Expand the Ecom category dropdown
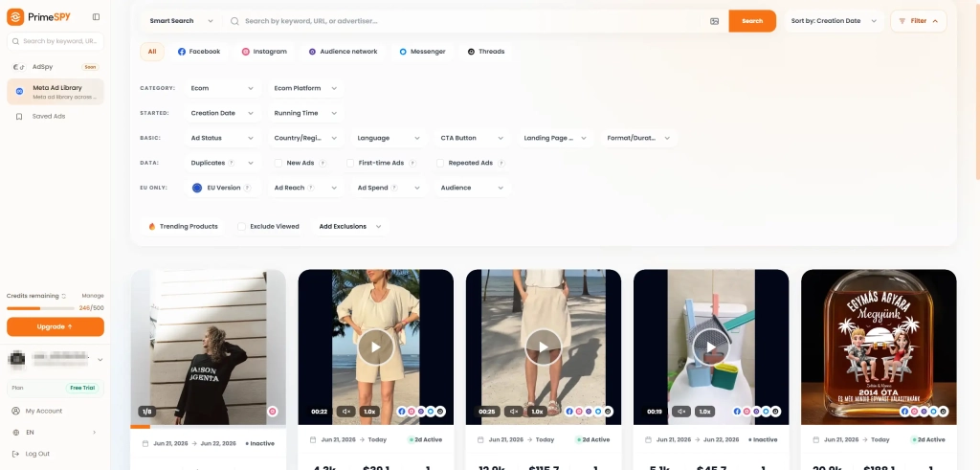 pos(222,89)
